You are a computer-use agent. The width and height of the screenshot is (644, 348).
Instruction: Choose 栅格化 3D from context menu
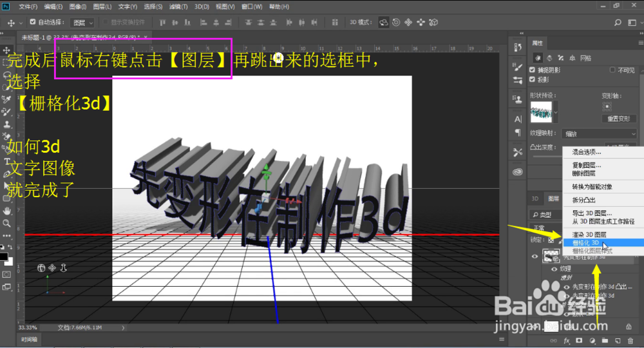pos(603,243)
